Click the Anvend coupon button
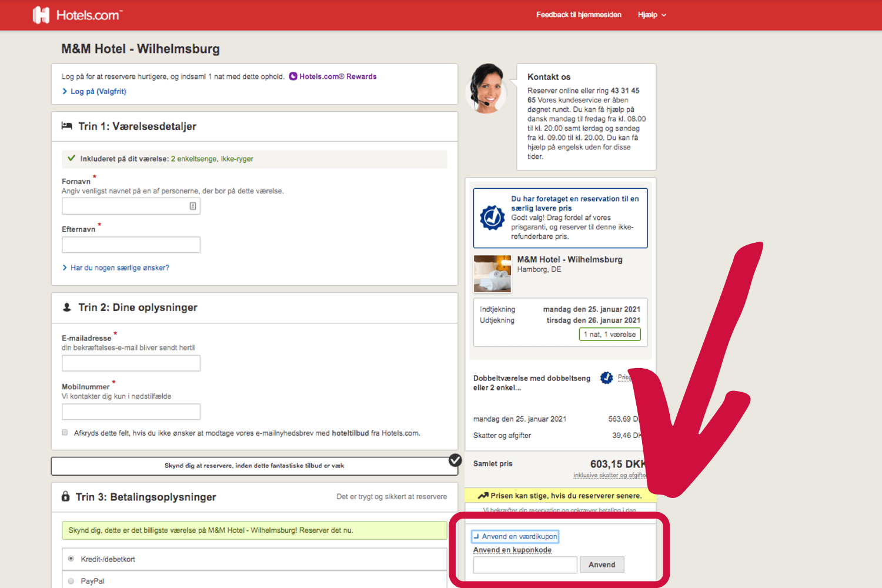The height and width of the screenshot is (588, 882). pos(602,564)
